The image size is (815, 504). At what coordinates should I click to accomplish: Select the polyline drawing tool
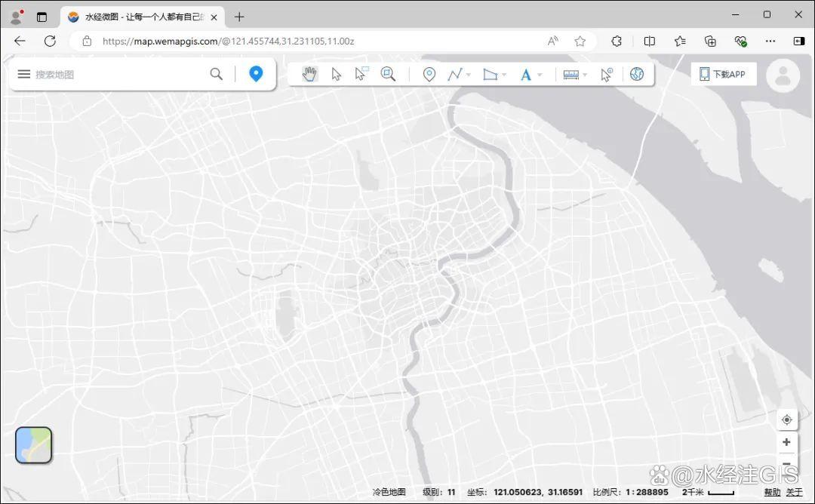pos(455,74)
